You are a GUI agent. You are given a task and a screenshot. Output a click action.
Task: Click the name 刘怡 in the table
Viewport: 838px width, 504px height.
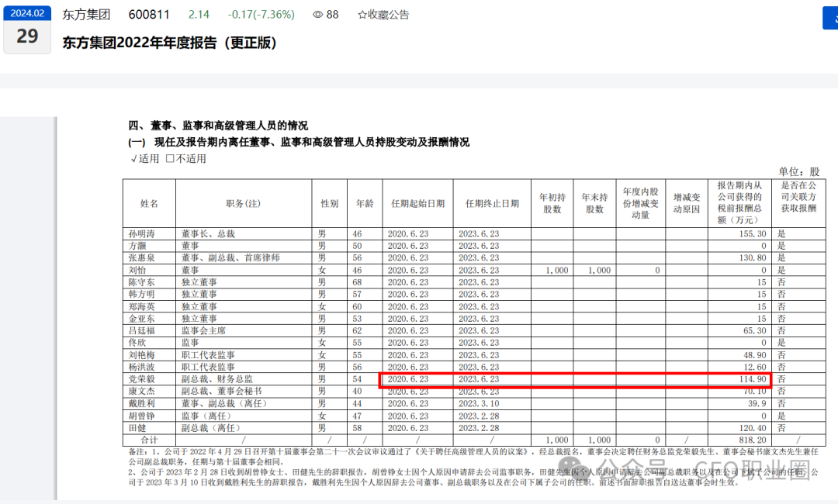click(x=137, y=270)
